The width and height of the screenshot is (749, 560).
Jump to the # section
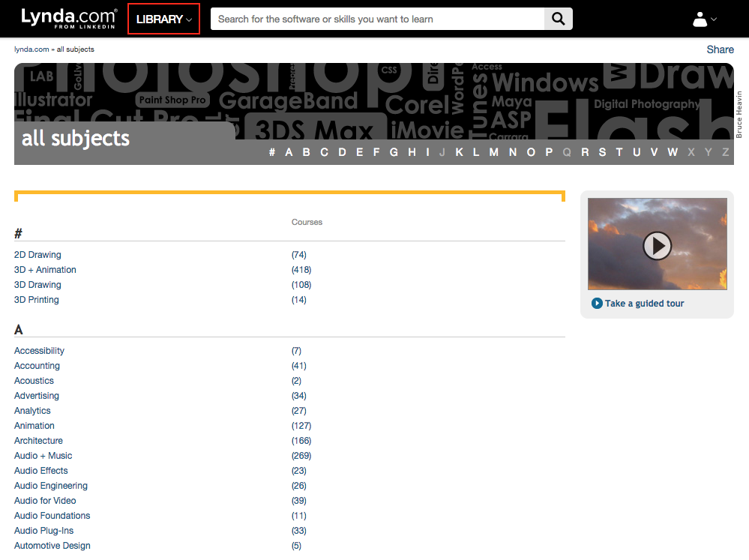tap(272, 152)
